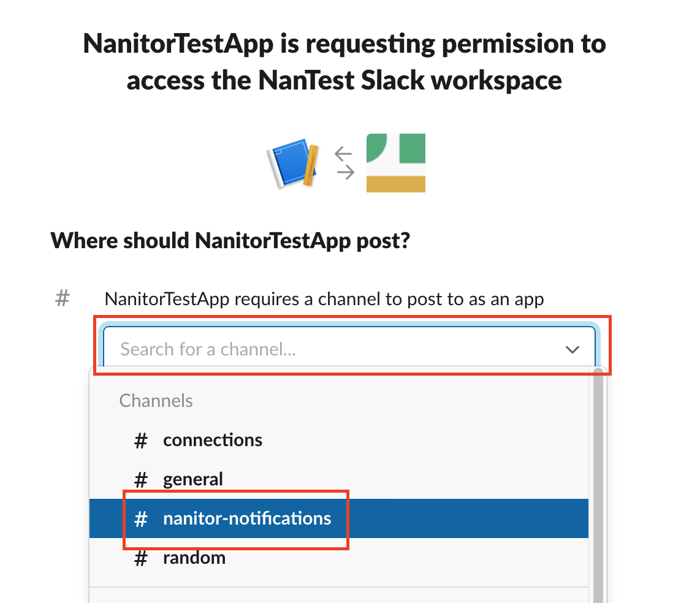Choose the general channel option
The image size is (700, 603).
tap(193, 479)
